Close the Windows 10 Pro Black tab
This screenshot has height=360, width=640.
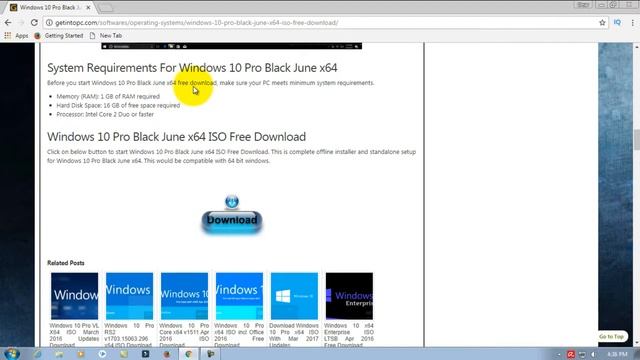(x=88, y=7)
